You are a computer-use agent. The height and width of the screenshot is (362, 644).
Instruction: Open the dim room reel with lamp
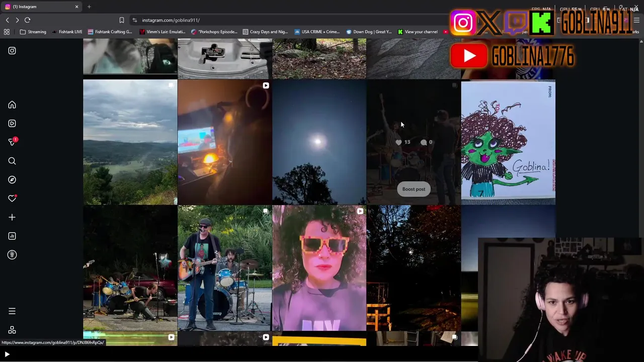[224, 142]
